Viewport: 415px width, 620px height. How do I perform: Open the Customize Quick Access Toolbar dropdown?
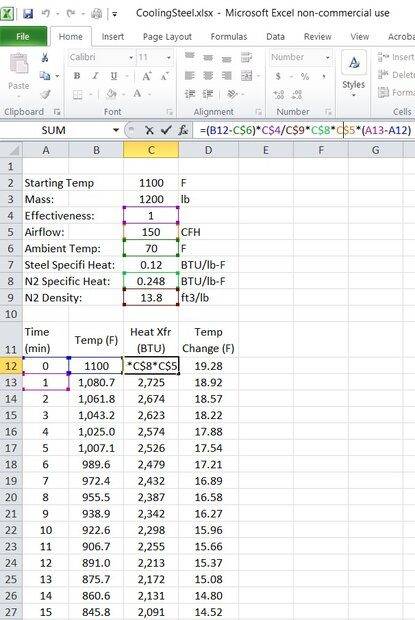115,14
